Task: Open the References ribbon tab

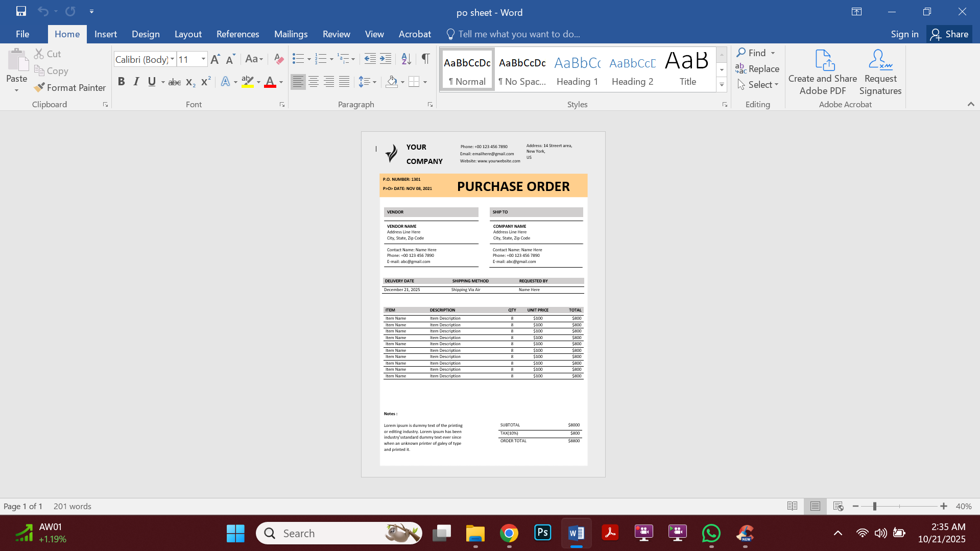Action: [237, 34]
